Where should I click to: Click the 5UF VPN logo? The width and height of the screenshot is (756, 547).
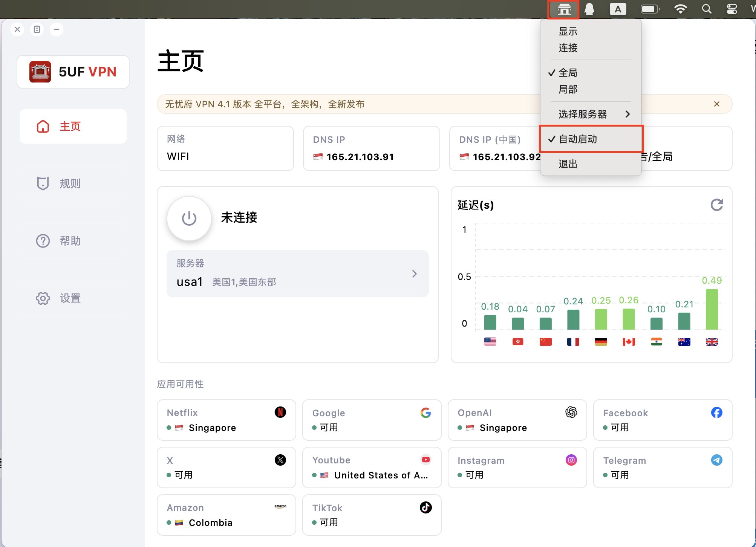(x=73, y=72)
